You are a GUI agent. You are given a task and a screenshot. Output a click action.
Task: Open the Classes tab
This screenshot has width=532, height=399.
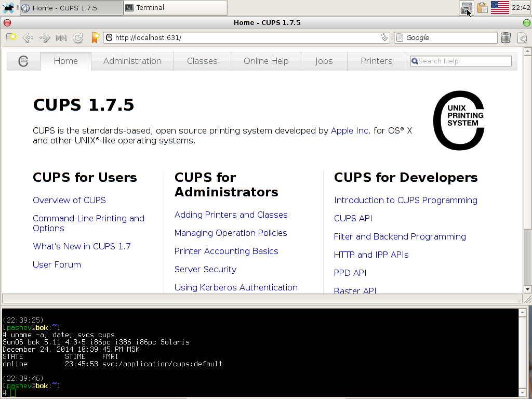pyautogui.click(x=202, y=61)
